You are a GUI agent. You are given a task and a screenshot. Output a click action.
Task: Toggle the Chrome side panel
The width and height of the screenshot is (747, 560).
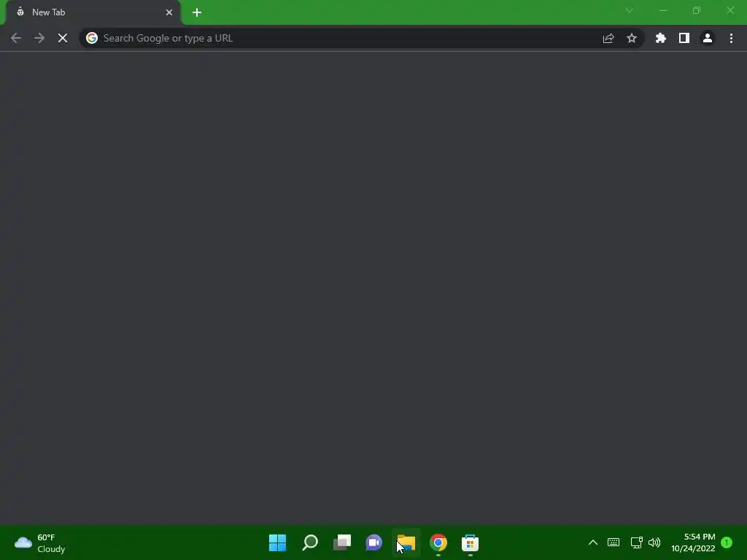pyautogui.click(x=684, y=38)
